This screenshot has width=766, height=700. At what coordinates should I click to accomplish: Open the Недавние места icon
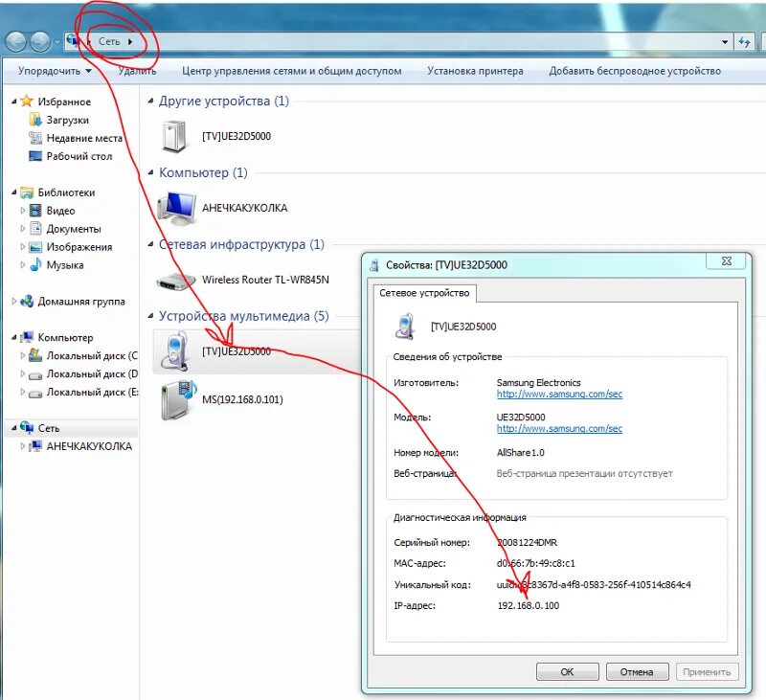click(x=35, y=138)
